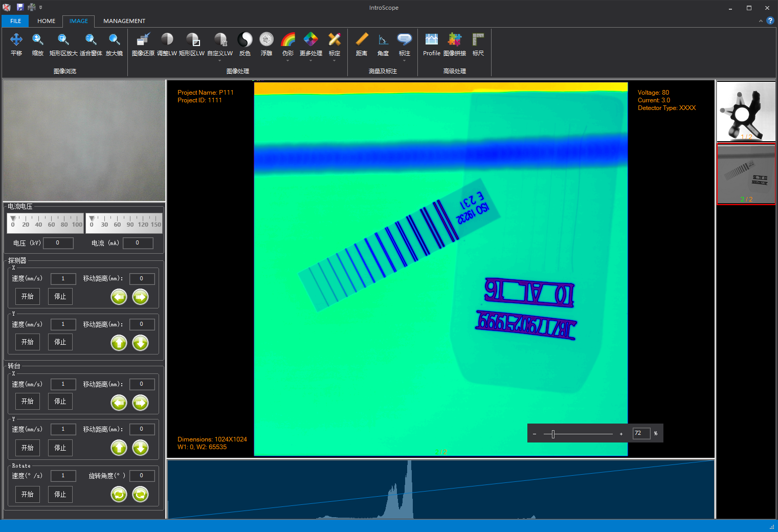Switch to the MANAGEMENT tab
This screenshot has height=532, width=778.
tap(124, 21)
